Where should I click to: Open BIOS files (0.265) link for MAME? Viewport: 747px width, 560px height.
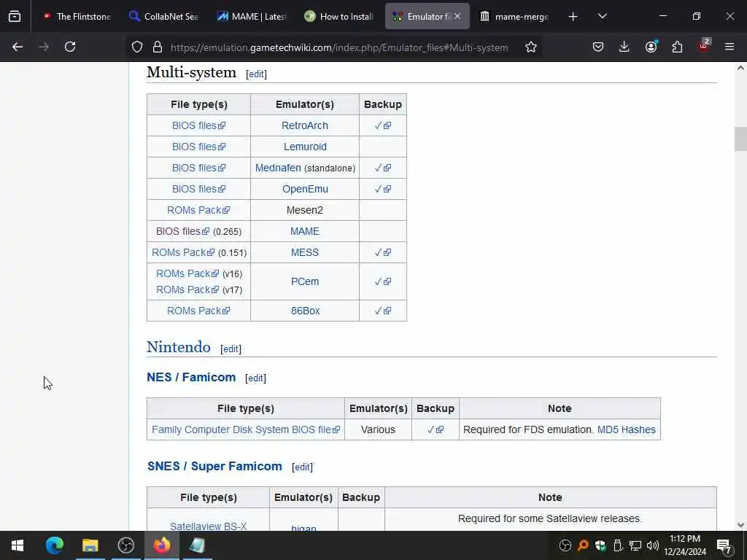click(x=183, y=231)
